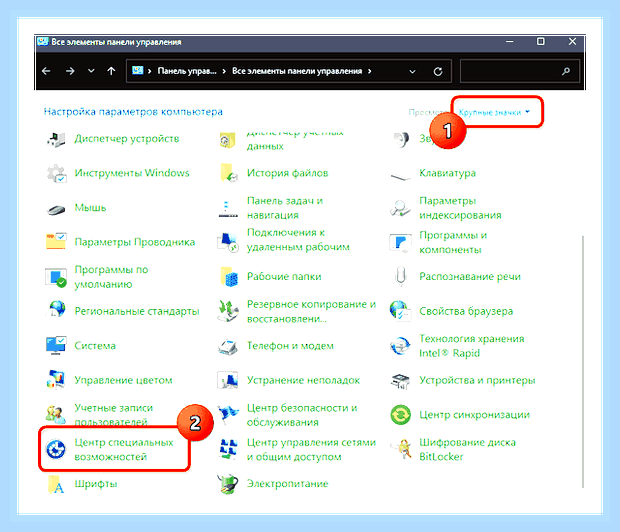The height and width of the screenshot is (532, 620).
Task: Go back with the left arrow
Action: click(46, 71)
